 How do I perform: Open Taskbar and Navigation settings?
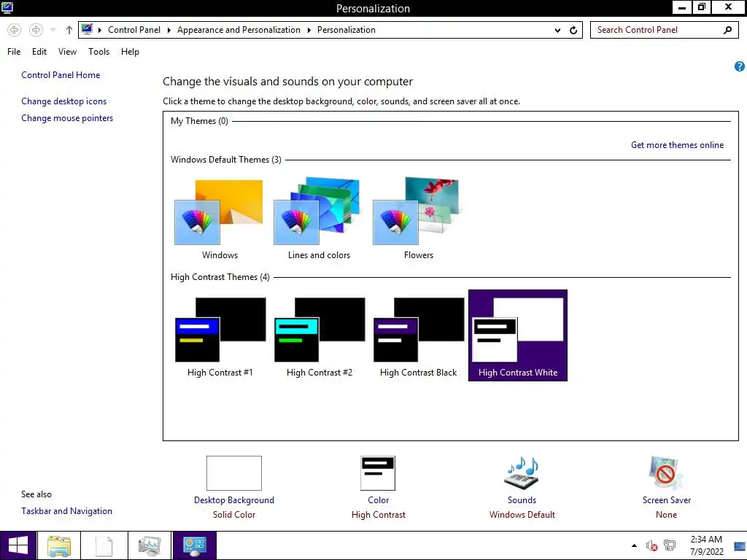click(66, 511)
